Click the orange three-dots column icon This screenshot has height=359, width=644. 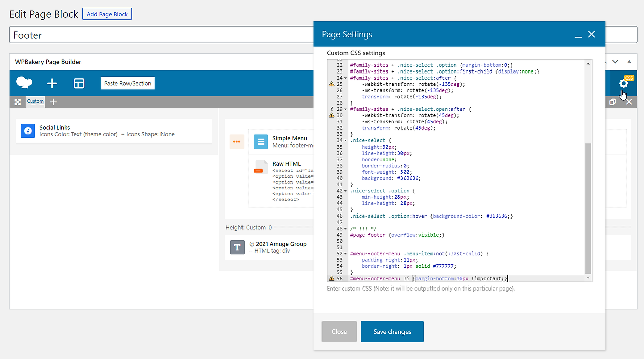237,142
